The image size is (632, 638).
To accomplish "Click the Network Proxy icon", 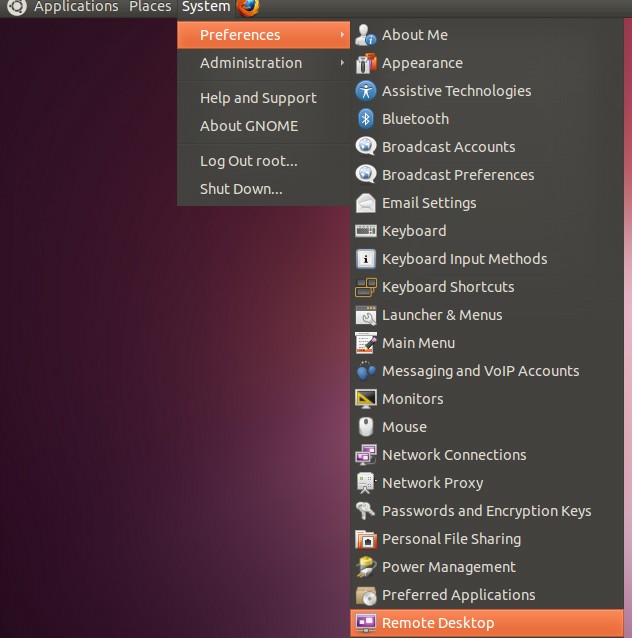I will (x=365, y=483).
